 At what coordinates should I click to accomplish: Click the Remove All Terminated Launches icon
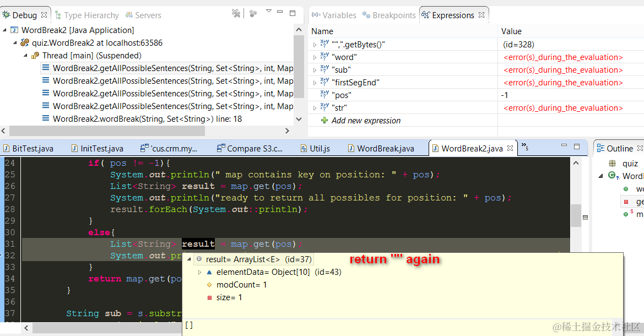click(236, 14)
